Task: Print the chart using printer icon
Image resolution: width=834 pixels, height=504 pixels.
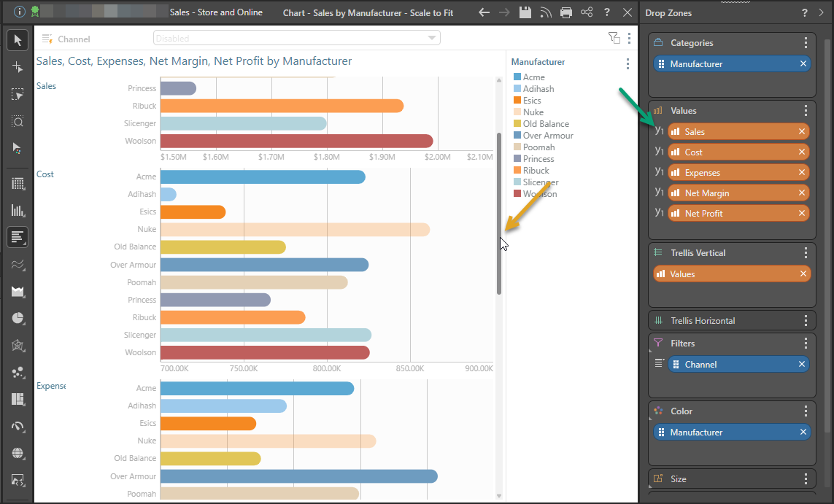Action: (566, 12)
